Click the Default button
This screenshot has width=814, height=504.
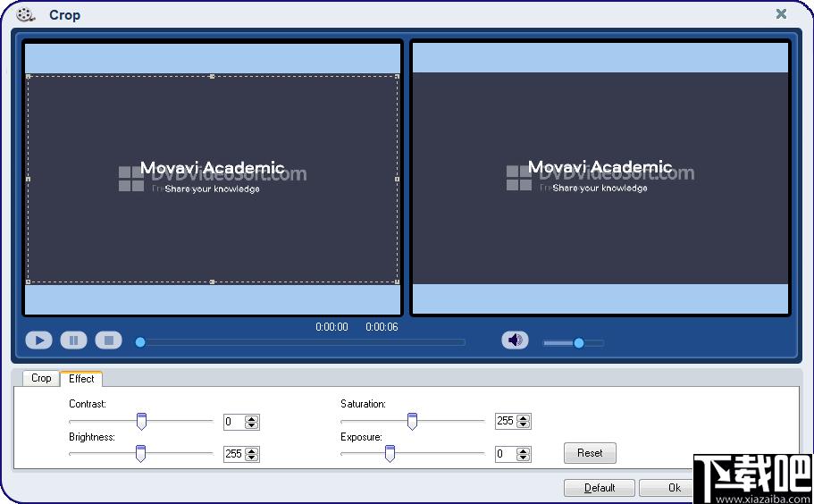pos(599,488)
